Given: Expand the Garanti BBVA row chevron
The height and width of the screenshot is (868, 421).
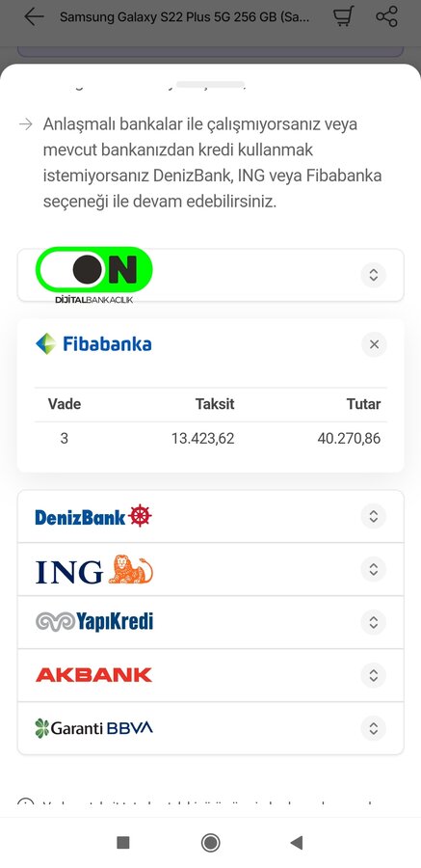Looking at the screenshot, I should click(x=374, y=728).
